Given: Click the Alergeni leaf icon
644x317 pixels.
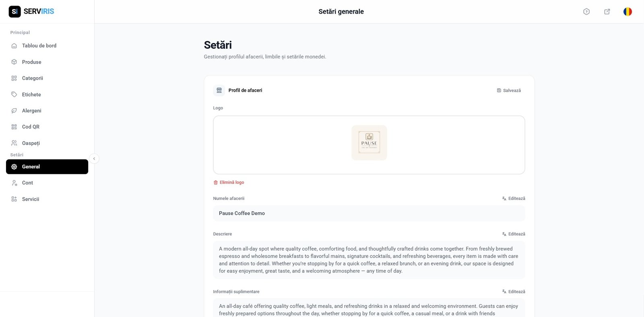Looking at the screenshot, I should pos(14,111).
